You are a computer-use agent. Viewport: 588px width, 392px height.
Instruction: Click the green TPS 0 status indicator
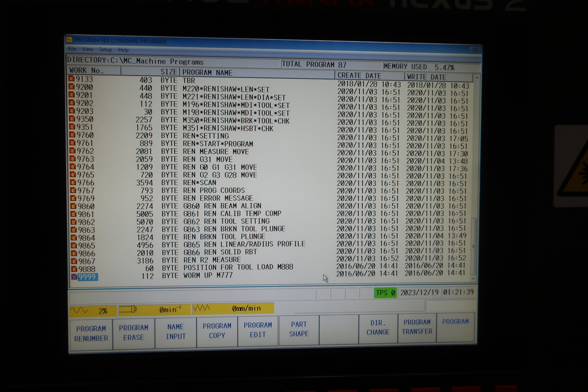coord(385,293)
